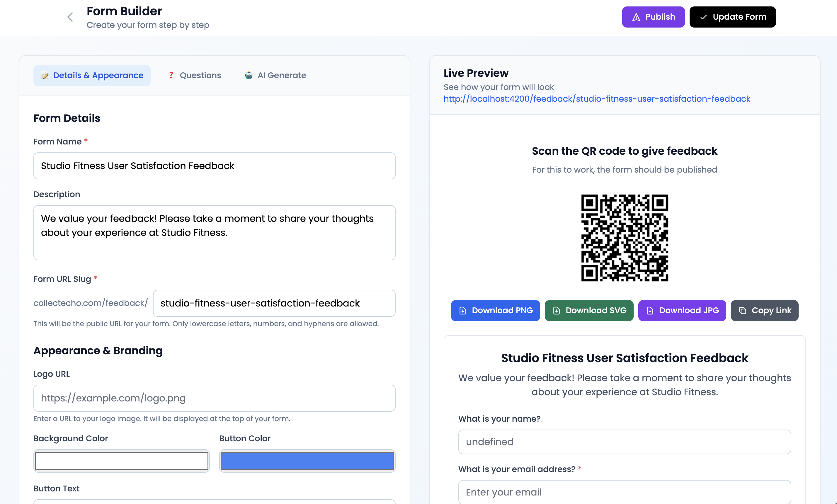837x504 pixels.
Task: Open the Button Color blue swatch
Action: (x=307, y=461)
